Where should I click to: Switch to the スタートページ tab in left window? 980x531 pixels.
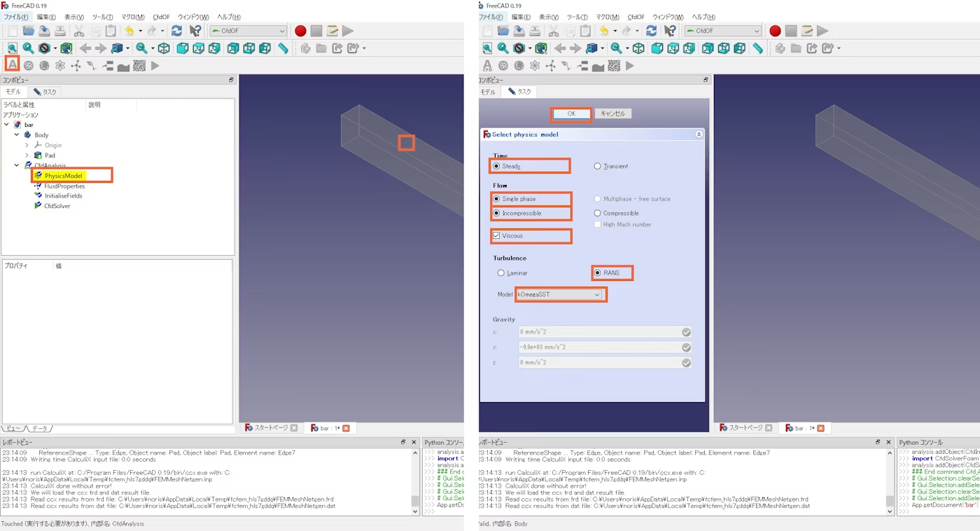pyautogui.click(x=270, y=428)
